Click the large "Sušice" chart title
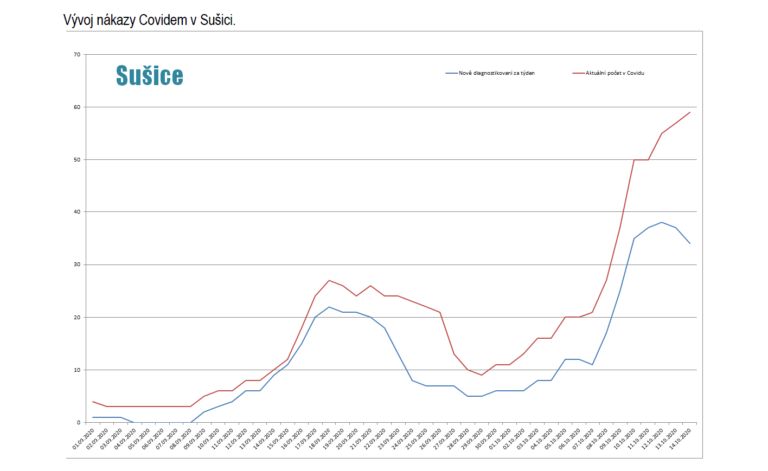This screenshot has height=471, width=768. coord(149,76)
